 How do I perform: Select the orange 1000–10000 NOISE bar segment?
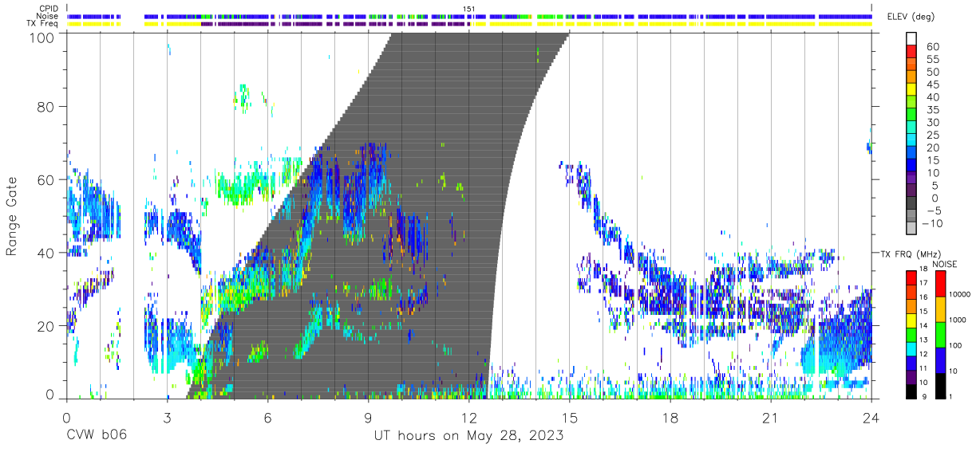coord(941,309)
